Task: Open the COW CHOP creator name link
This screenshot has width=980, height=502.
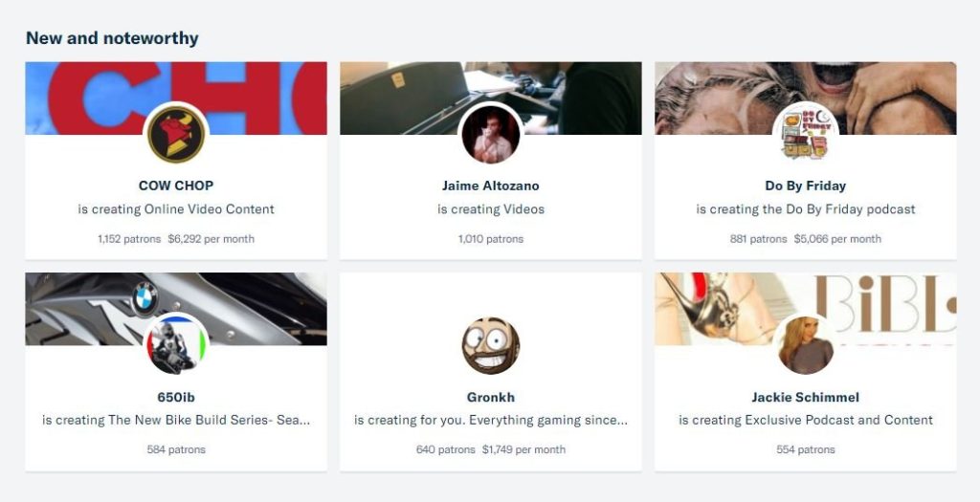Action: coord(176,186)
